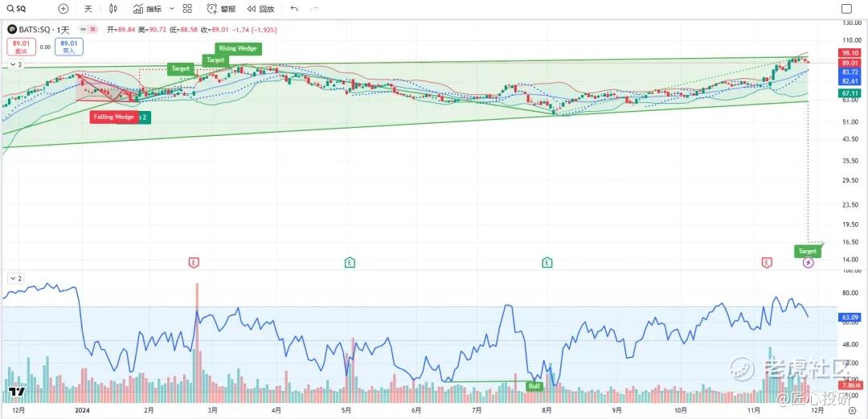The image size is (868, 419).
Task: Click the 12月 label at left of time axis
Action: (x=18, y=411)
